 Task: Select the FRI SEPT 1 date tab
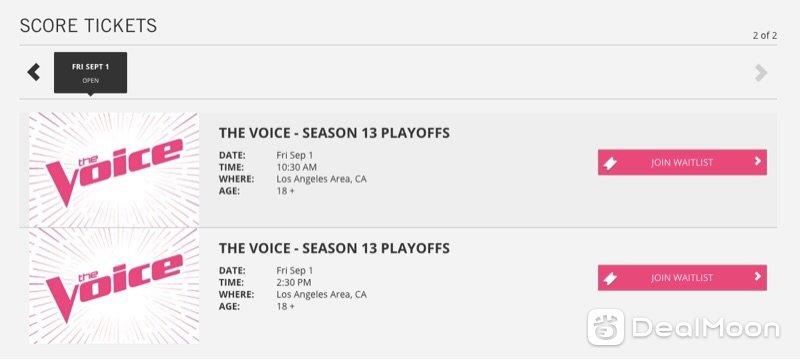[x=90, y=72]
